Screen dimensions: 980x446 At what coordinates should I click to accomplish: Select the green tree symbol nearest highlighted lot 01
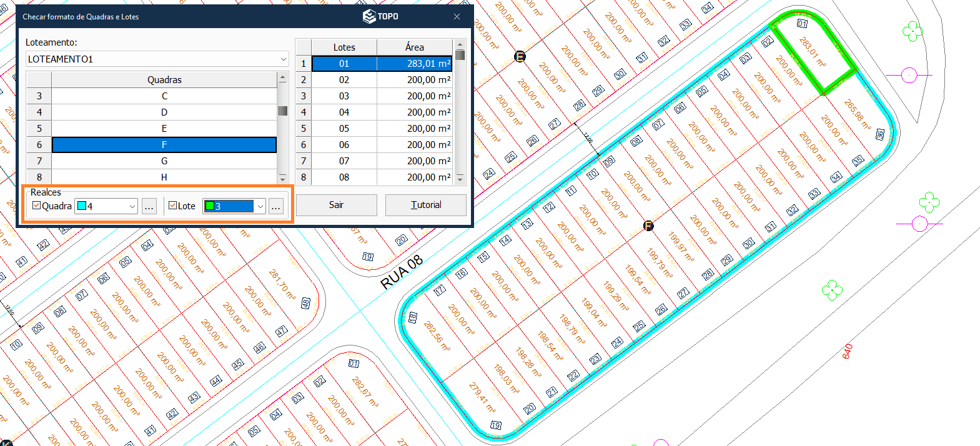tap(912, 31)
